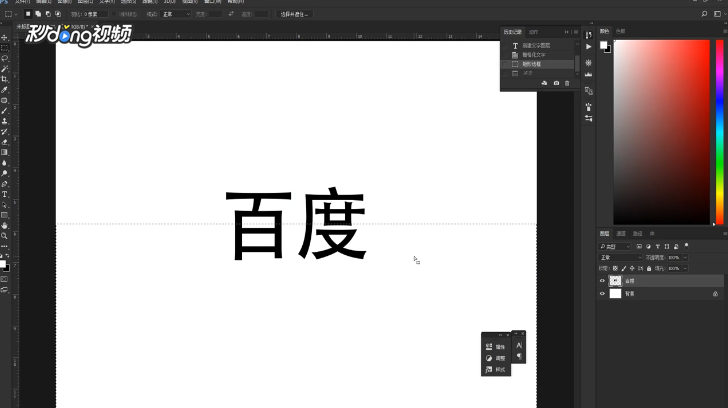Select the Pen tool
This screenshot has height=408, width=728.
tap(5, 184)
